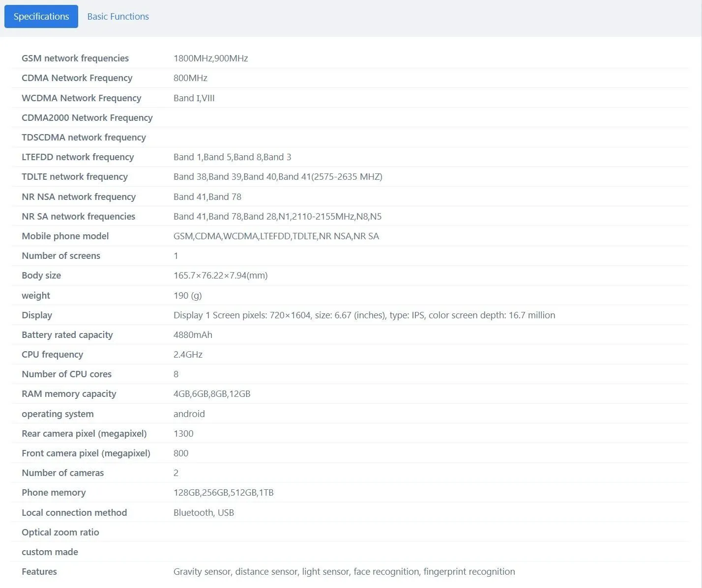Select the Number of cameras label

(x=63, y=473)
